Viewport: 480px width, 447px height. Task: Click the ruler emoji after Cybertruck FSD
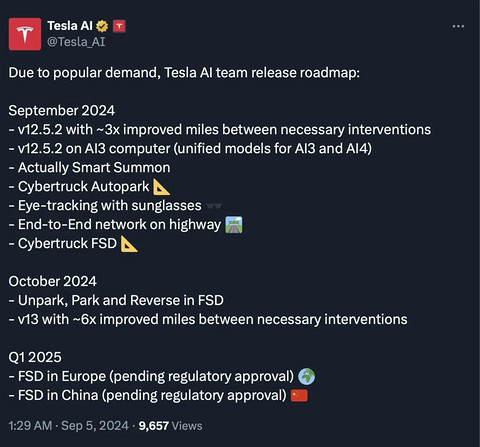click(x=129, y=244)
